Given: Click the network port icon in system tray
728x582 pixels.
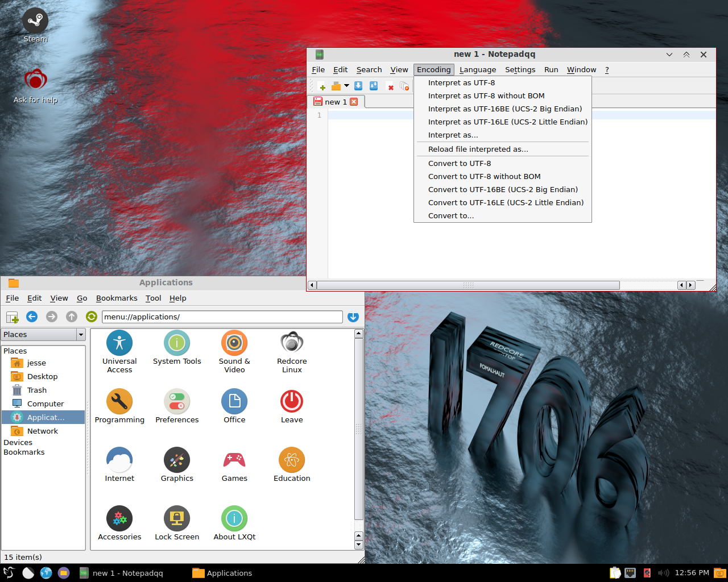Looking at the screenshot, I should click(x=630, y=573).
